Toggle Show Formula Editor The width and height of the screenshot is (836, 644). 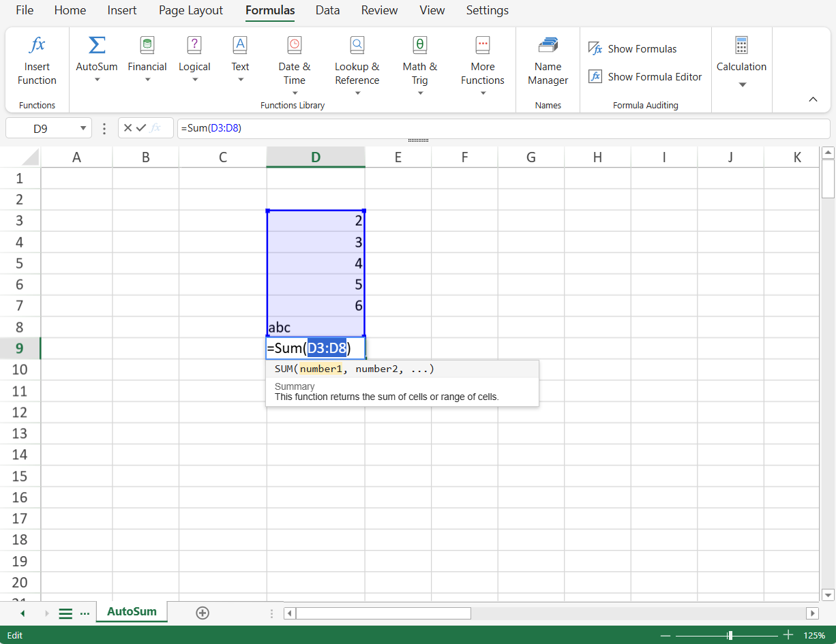point(645,77)
